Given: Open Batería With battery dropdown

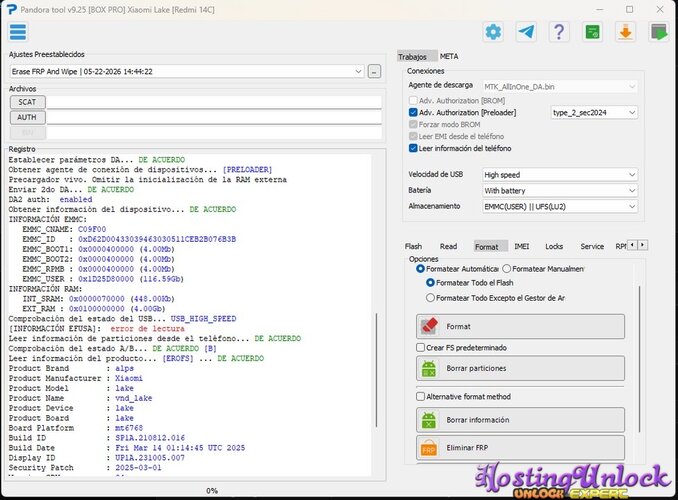Looking at the screenshot, I should [x=560, y=191].
